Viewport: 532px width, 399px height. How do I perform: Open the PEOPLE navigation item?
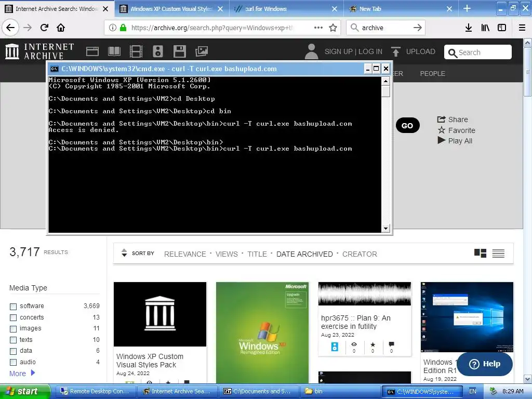tap(432, 73)
